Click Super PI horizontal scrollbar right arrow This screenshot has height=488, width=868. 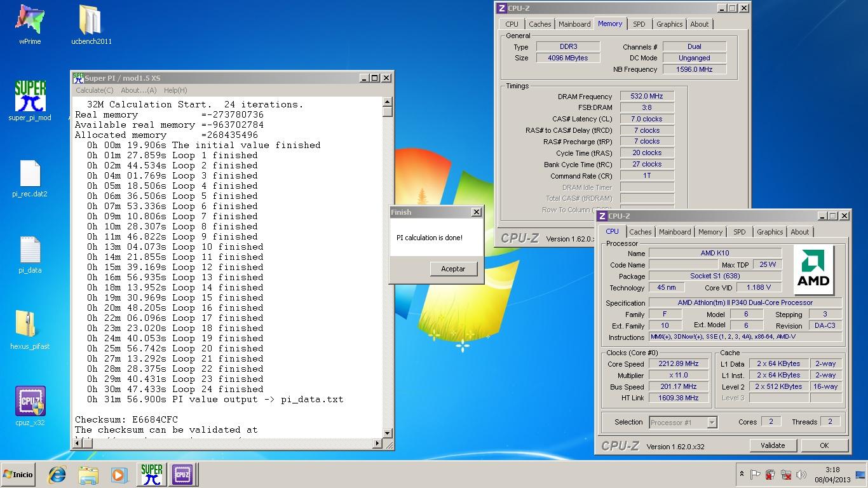click(x=377, y=444)
